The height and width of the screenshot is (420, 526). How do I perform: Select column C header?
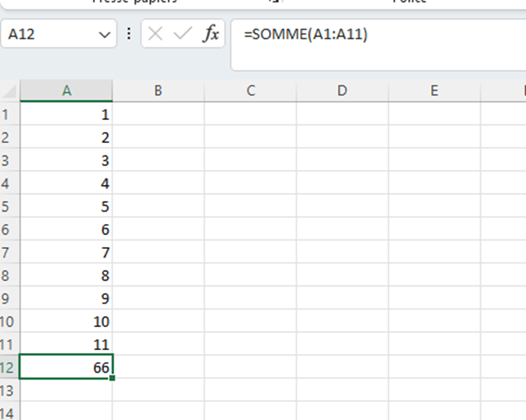(250, 91)
